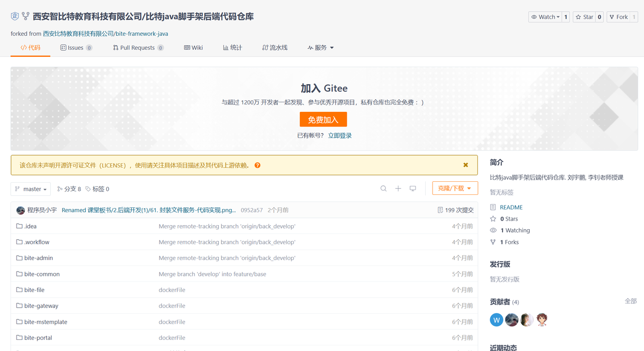Open the forked-from 西安比特教育科技有限公司 link
The height and width of the screenshot is (351, 644).
pos(78,34)
